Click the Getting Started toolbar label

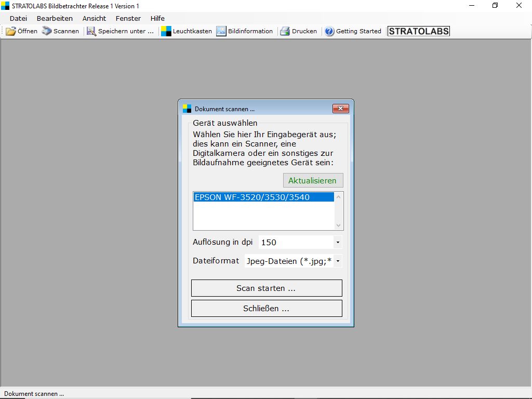[x=358, y=31]
